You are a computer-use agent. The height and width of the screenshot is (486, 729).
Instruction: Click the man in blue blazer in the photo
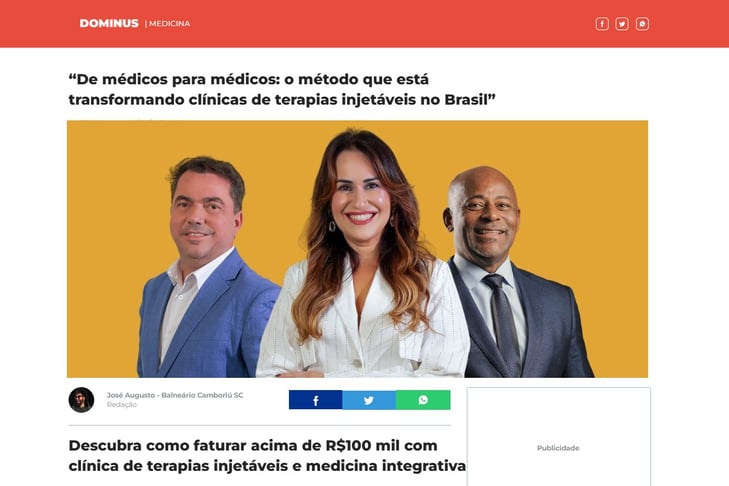(207, 267)
